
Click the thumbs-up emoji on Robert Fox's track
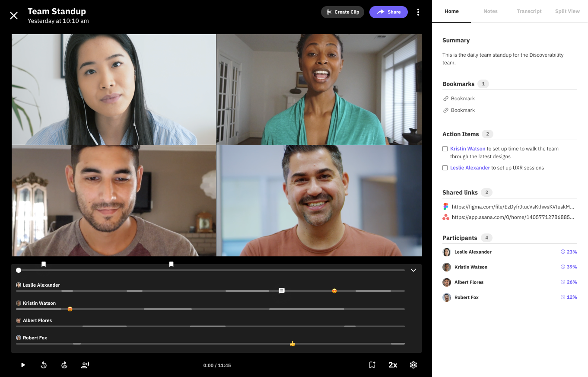click(x=292, y=344)
